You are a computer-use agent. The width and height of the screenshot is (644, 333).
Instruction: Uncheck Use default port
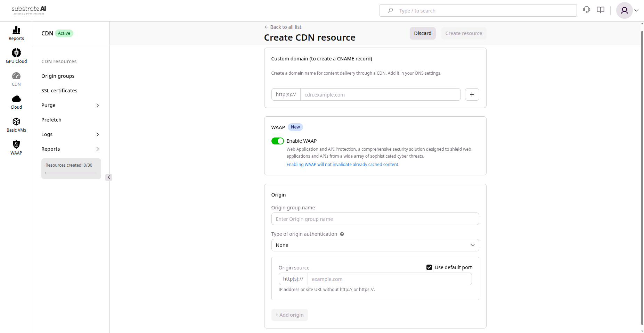(429, 267)
